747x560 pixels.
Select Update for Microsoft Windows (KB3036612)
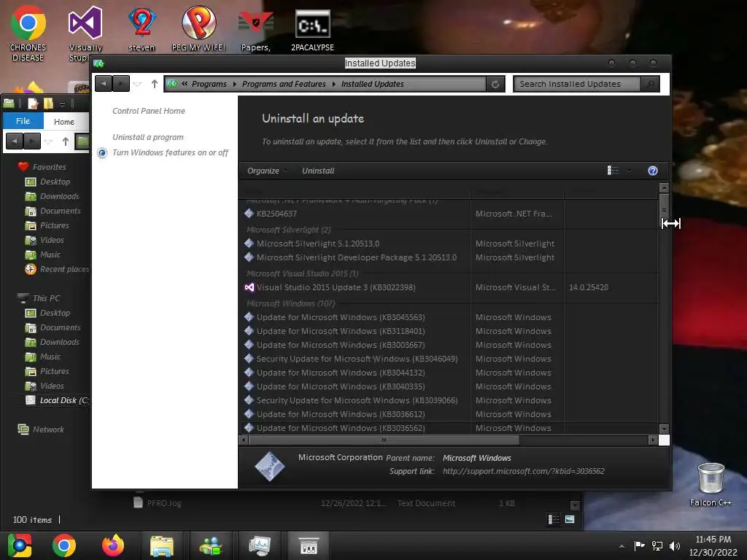pyautogui.click(x=449, y=414)
